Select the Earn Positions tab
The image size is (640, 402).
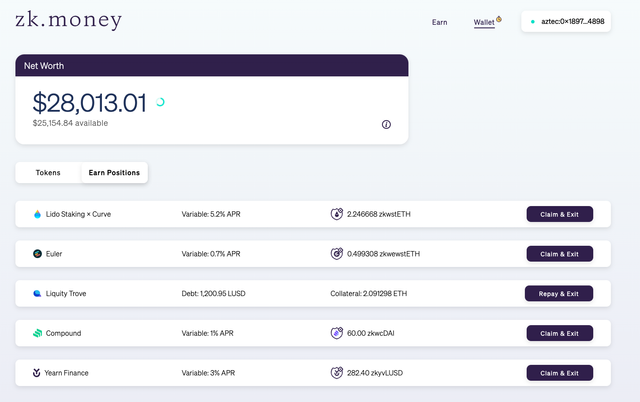[x=114, y=173]
